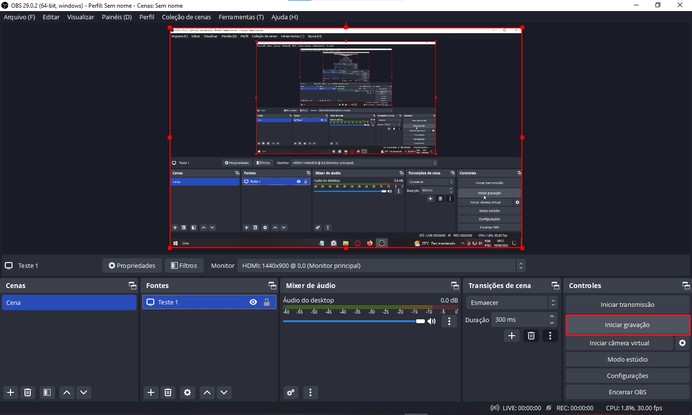Click Encerrar OBS button
This screenshot has width=692, height=415.
[x=627, y=392]
